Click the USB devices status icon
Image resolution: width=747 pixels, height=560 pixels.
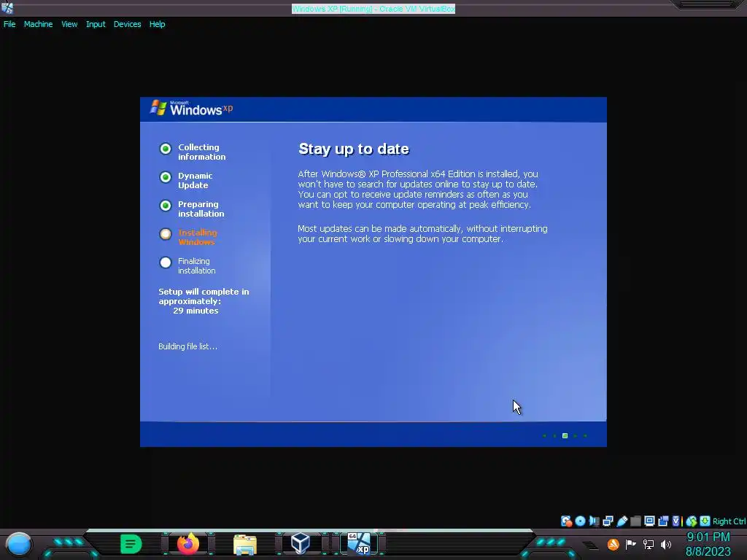pyautogui.click(x=622, y=521)
